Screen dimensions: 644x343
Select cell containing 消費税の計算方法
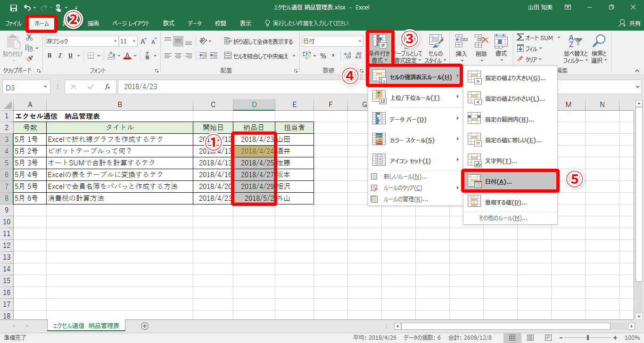coord(120,198)
